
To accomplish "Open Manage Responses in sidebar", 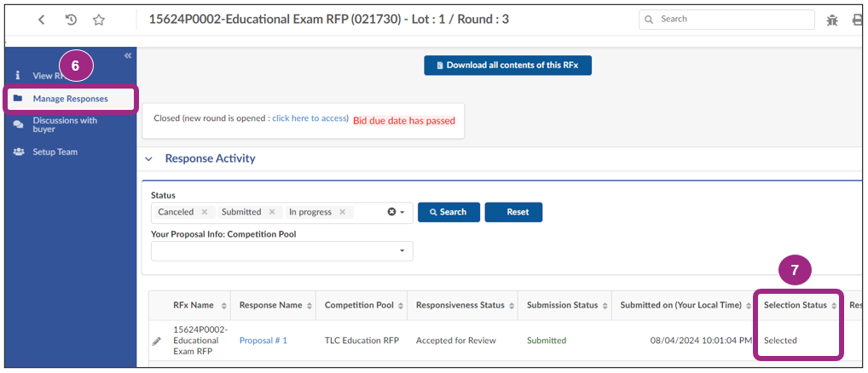I will [x=71, y=99].
